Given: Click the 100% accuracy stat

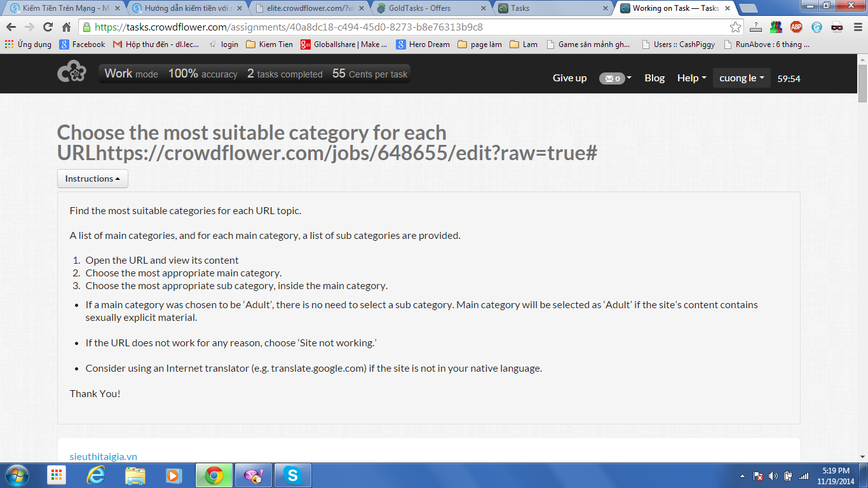Looking at the screenshot, I should (x=203, y=74).
